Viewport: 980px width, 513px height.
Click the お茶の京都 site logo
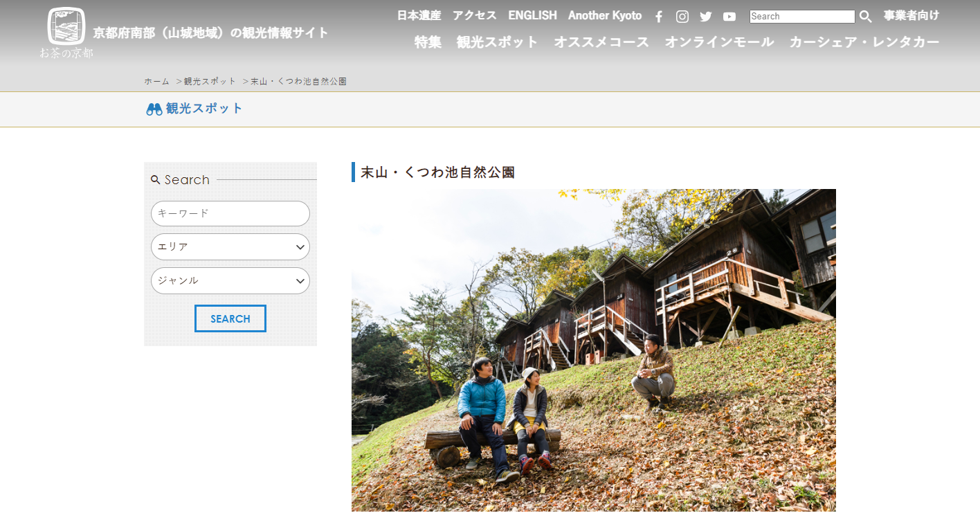(66, 33)
